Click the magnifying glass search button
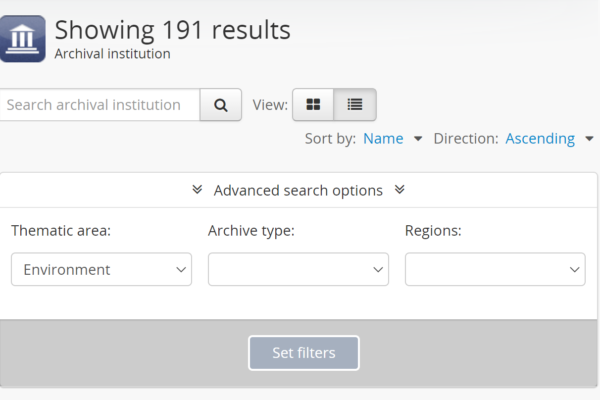The image size is (600, 400). pos(221,105)
